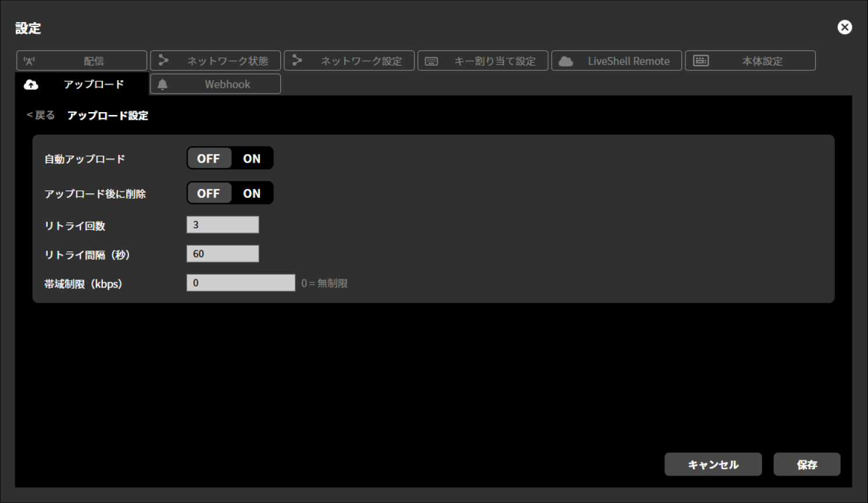Screen dimensions: 868x503
Task: Click keyboard icon on キー割り当て設定 tab
Action: click(431, 61)
